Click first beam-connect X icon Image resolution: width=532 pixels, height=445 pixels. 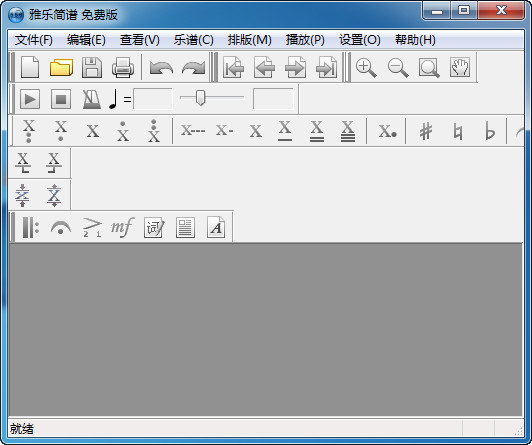coord(23,163)
